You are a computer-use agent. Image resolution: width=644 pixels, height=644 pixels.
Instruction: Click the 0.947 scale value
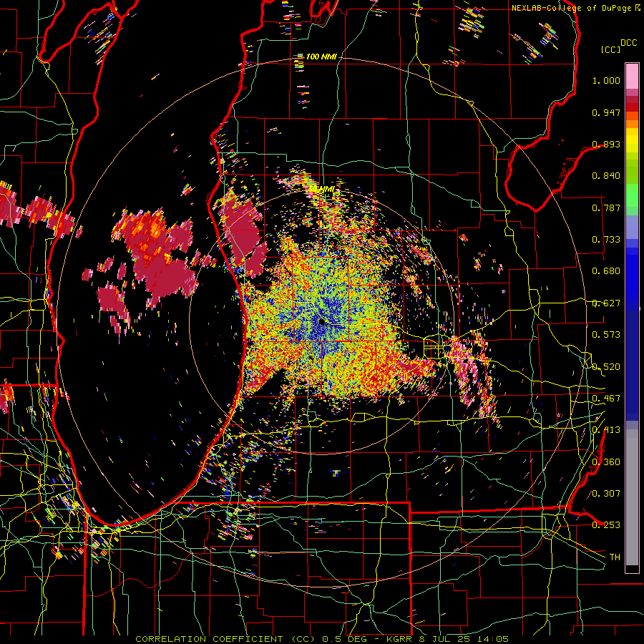point(606,112)
